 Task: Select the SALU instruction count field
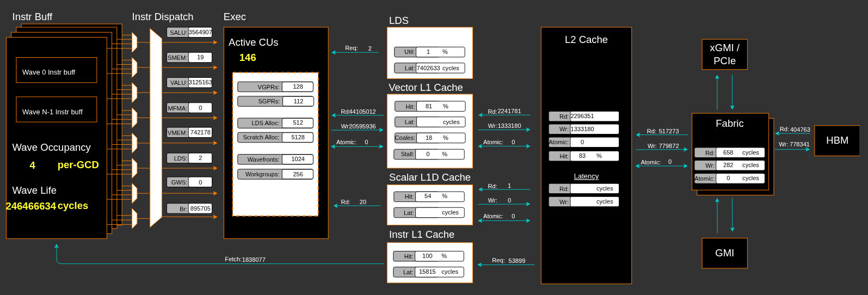point(200,33)
